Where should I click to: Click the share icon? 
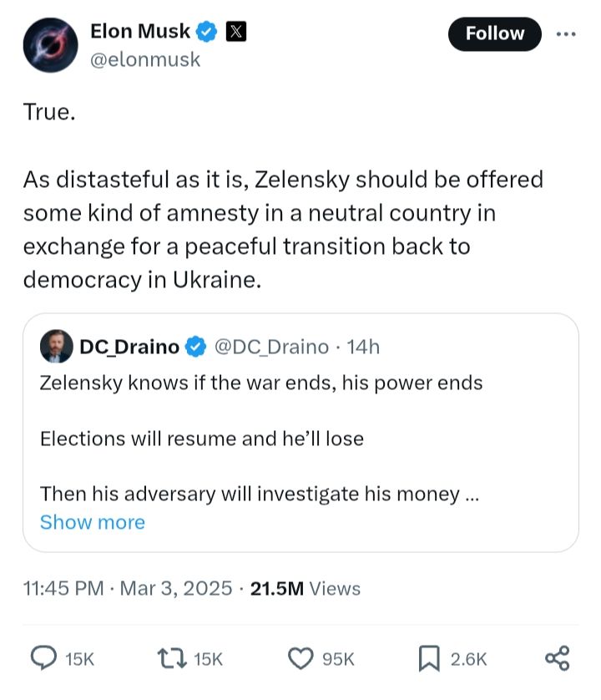[x=557, y=658]
